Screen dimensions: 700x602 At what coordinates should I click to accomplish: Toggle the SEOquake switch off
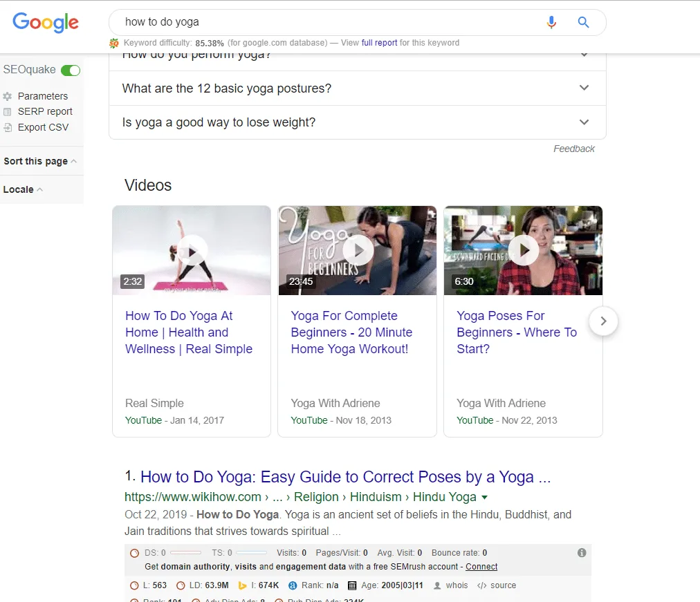click(71, 70)
